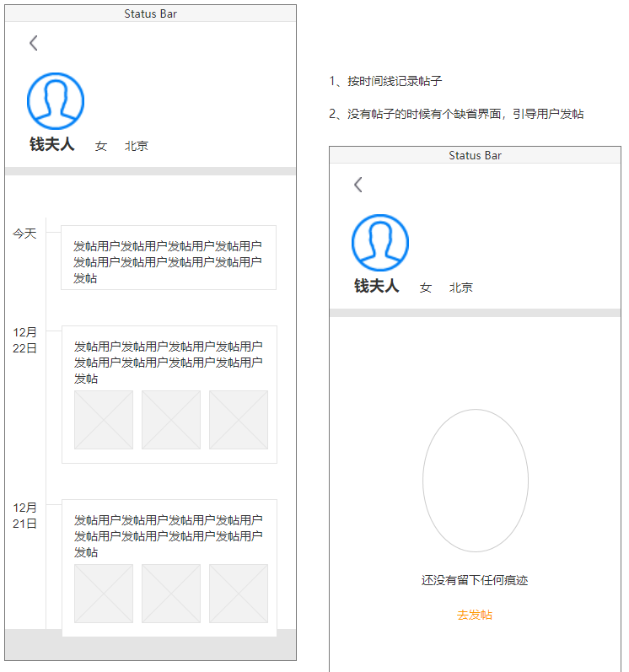This screenshot has height=672, width=629.
Task: Open the profile avatar in the right mockup
Action: tap(380, 243)
